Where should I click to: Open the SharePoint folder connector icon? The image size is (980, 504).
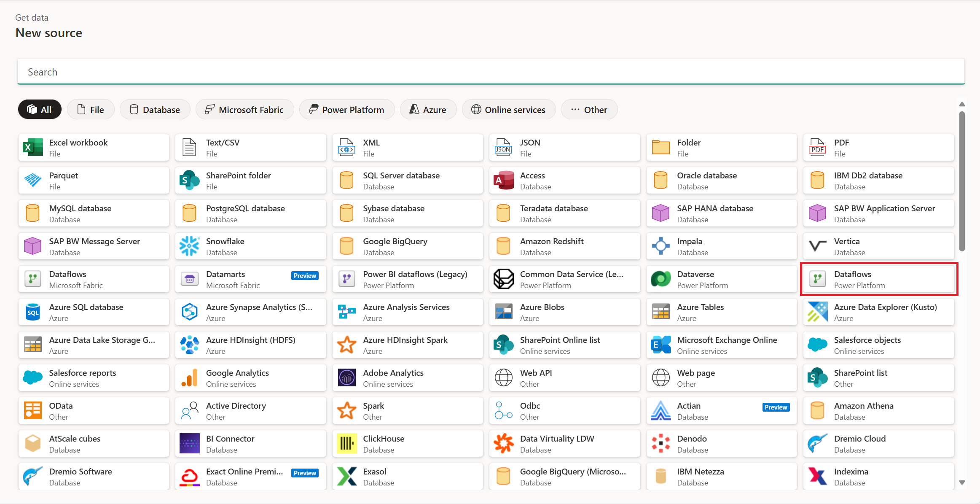tap(189, 181)
